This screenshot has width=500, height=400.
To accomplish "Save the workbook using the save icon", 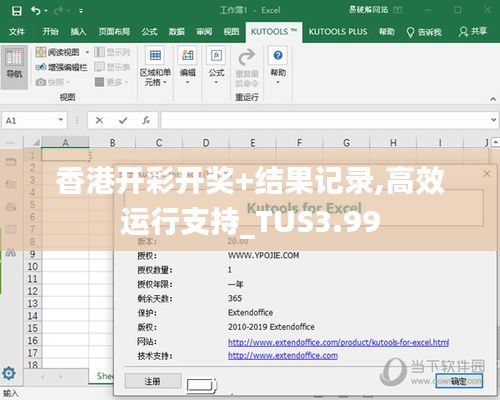I will coord(16,11).
